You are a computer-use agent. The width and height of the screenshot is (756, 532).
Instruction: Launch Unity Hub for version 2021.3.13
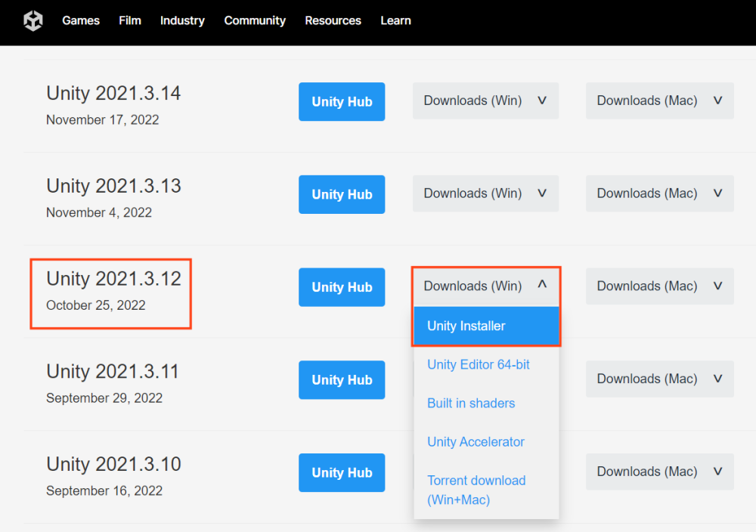pyautogui.click(x=342, y=195)
